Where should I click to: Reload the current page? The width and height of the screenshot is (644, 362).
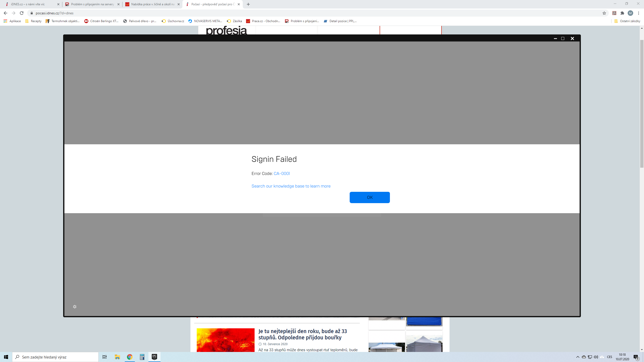(22, 13)
